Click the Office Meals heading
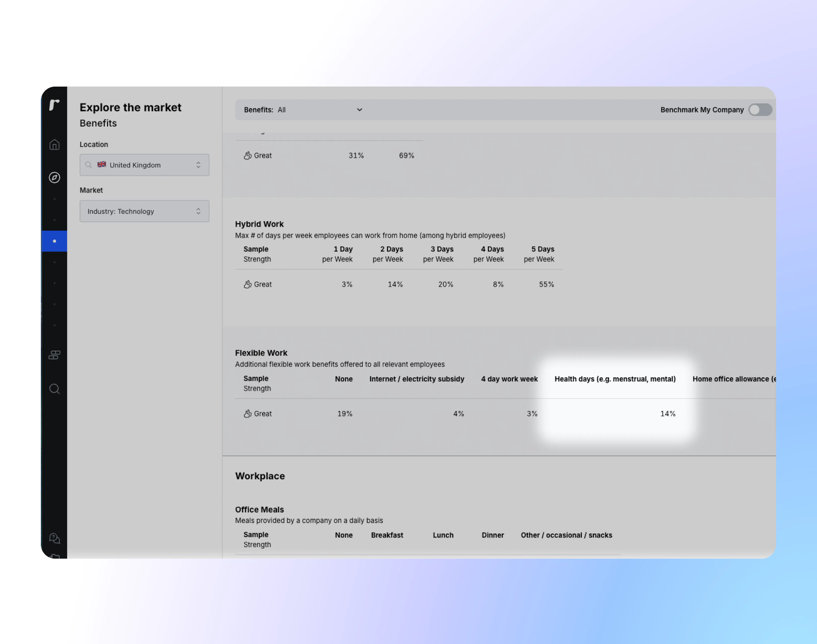 [x=259, y=509]
